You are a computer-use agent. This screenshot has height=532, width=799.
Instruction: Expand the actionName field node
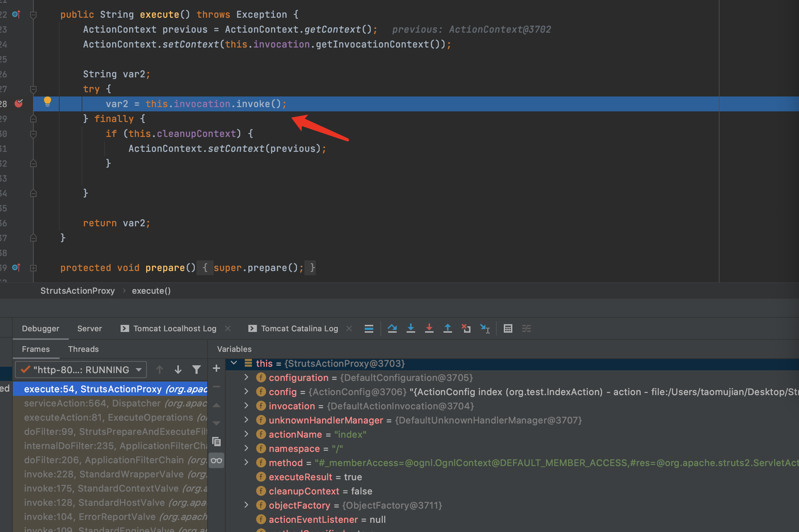click(x=247, y=434)
